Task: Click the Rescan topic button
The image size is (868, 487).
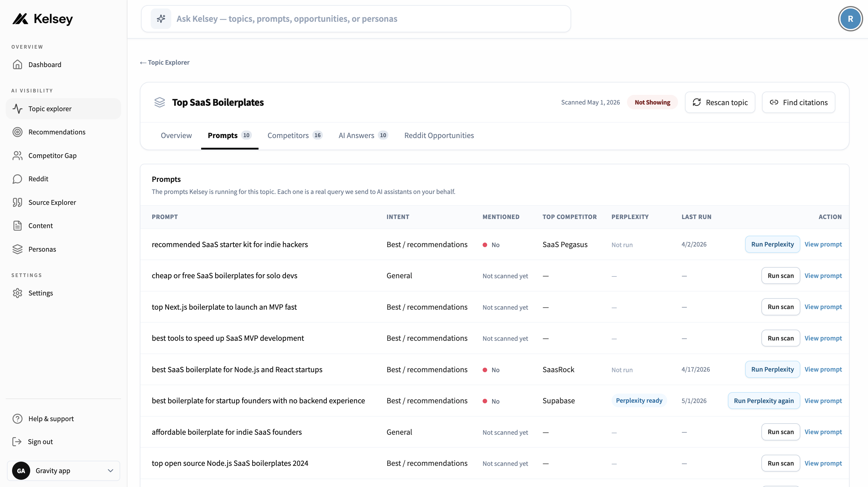Action: coord(720,102)
